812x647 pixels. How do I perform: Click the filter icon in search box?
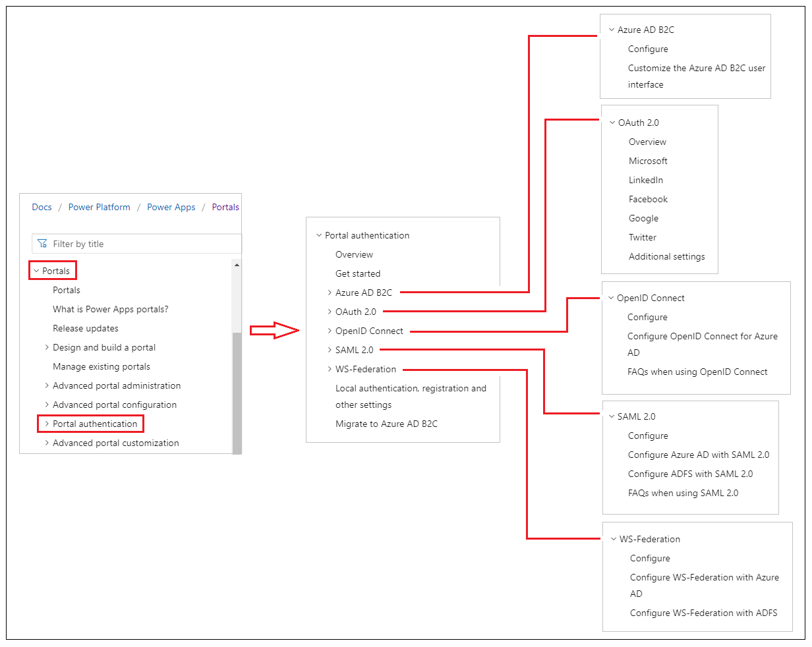coord(43,244)
